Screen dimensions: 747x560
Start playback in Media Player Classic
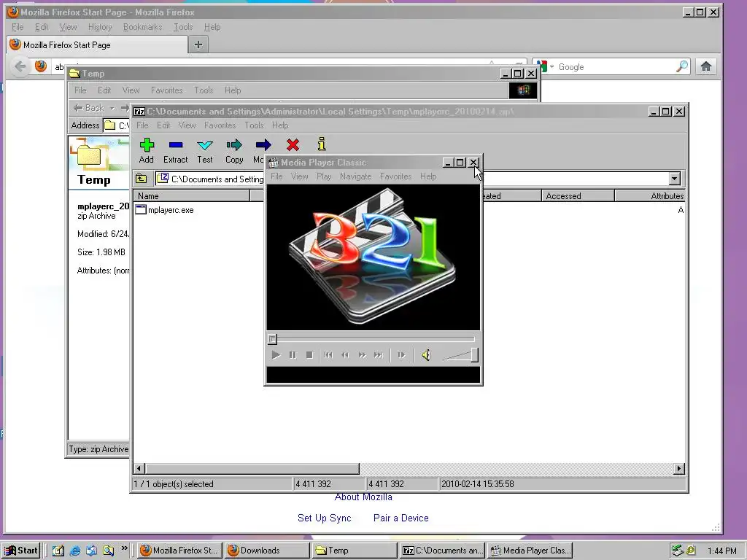275,355
